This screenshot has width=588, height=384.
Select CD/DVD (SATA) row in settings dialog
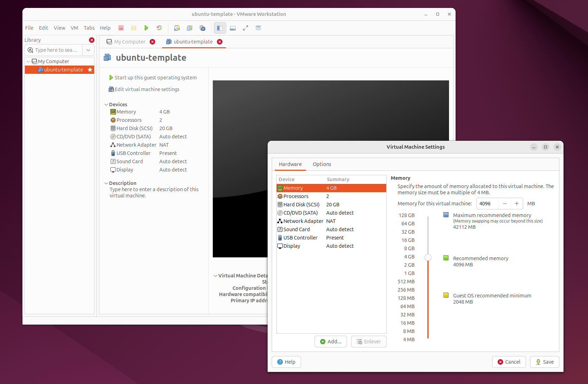331,213
